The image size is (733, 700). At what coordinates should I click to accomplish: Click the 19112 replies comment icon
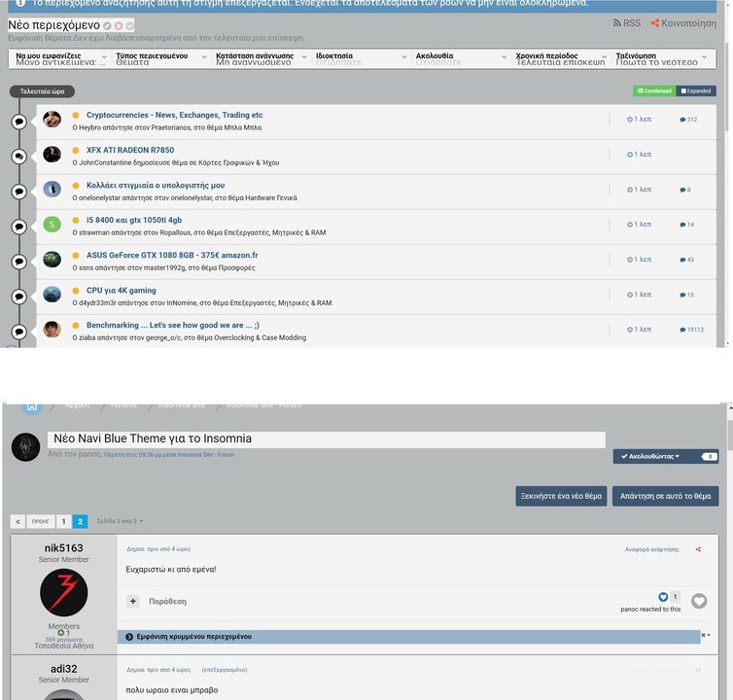click(x=682, y=330)
